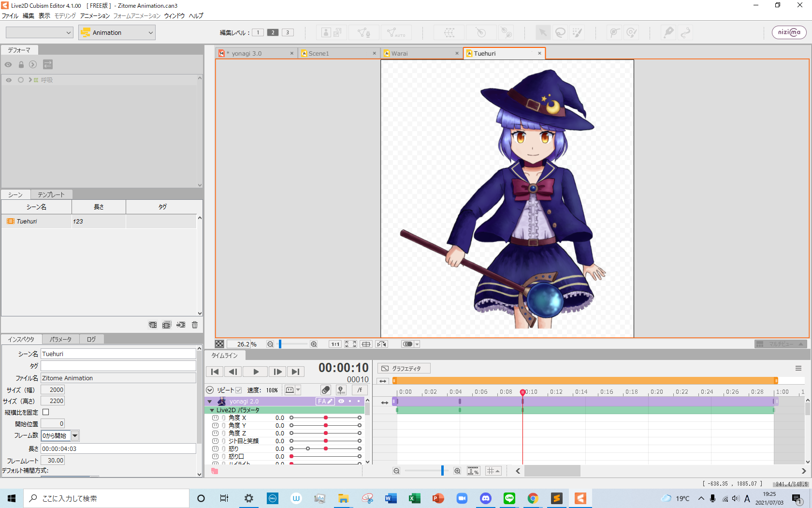Click the canvas grid/center view icon
The image size is (812, 508).
pos(366,344)
